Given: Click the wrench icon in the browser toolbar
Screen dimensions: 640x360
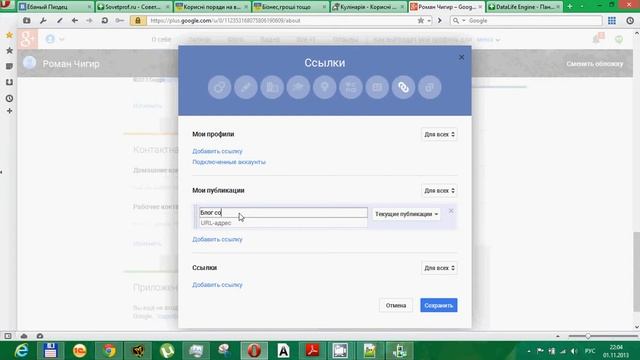Looking at the screenshot, I should click(43, 20).
